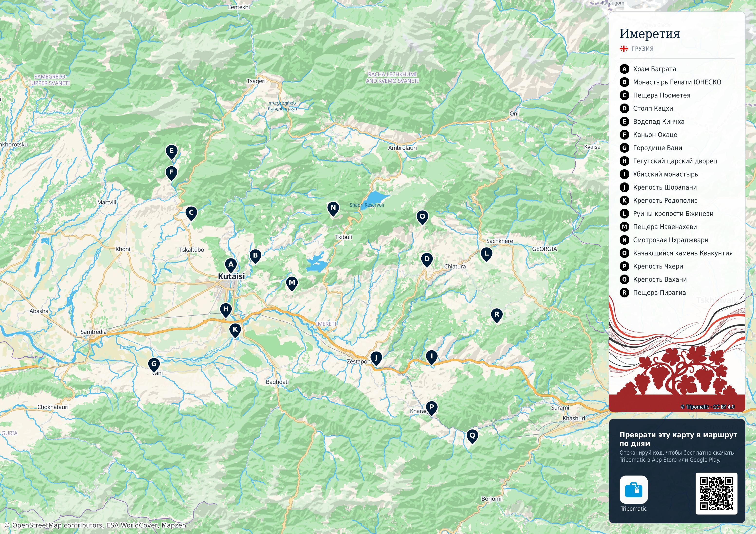756x534 pixels.
Task: Click the Имеретия title heading
Action: click(650, 34)
